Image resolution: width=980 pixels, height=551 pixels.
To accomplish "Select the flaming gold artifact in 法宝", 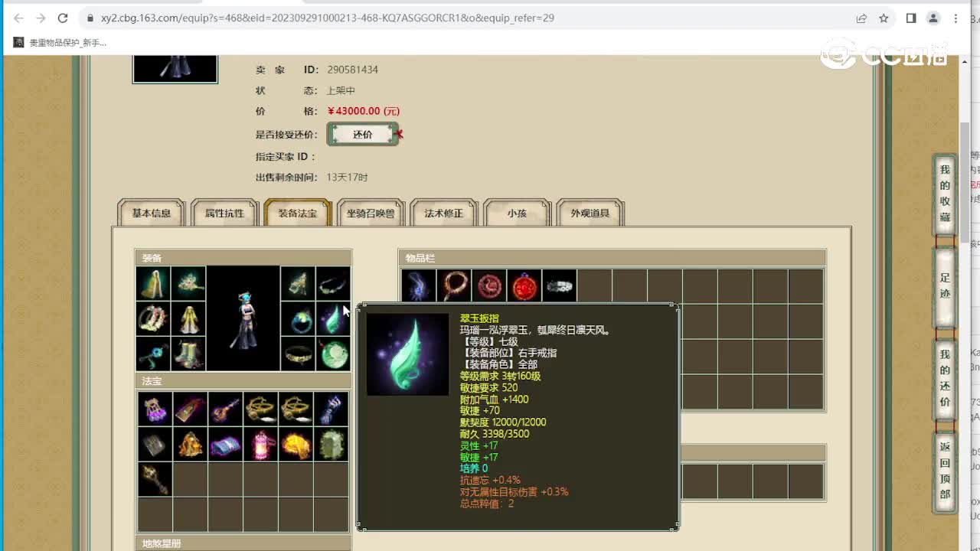I will 296,444.
